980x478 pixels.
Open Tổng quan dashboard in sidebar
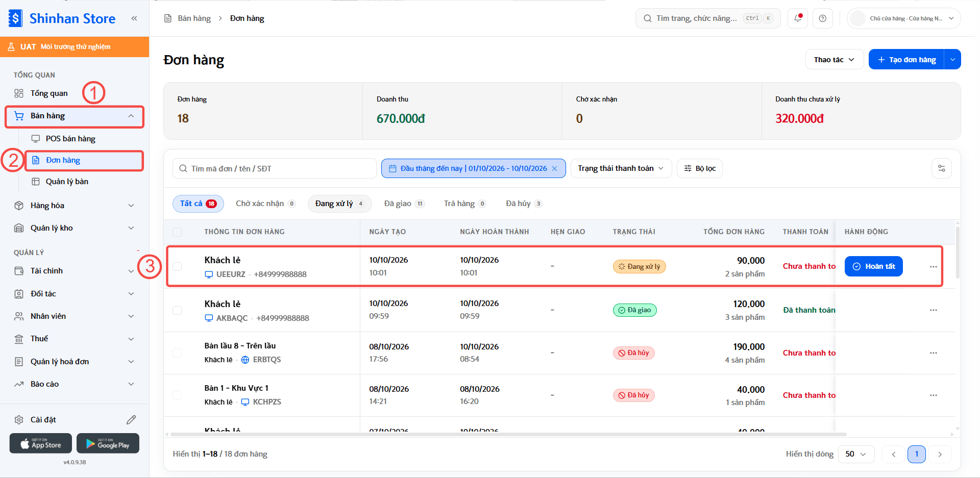click(x=48, y=93)
